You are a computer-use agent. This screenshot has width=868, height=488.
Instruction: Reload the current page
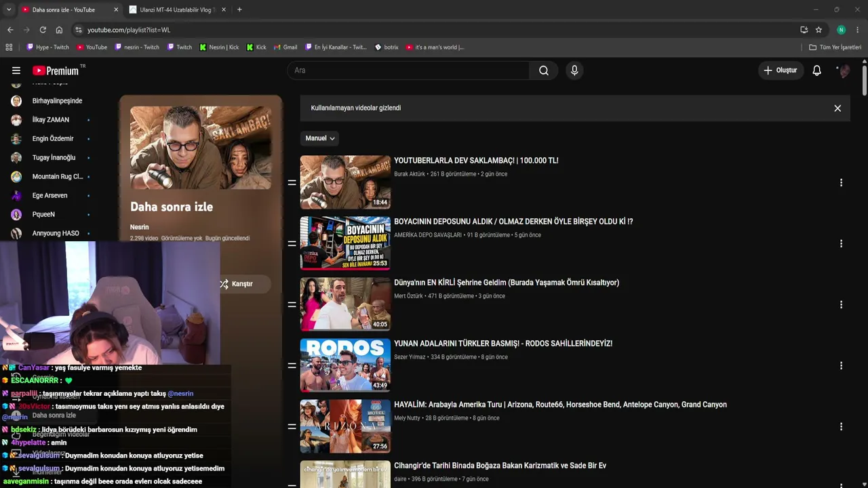43,30
